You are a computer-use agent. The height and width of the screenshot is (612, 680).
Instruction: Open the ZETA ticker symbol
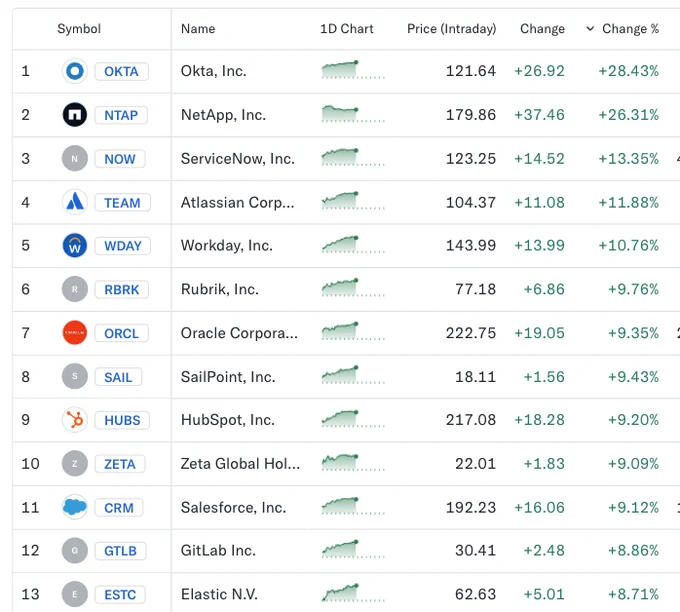click(x=120, y=464)
